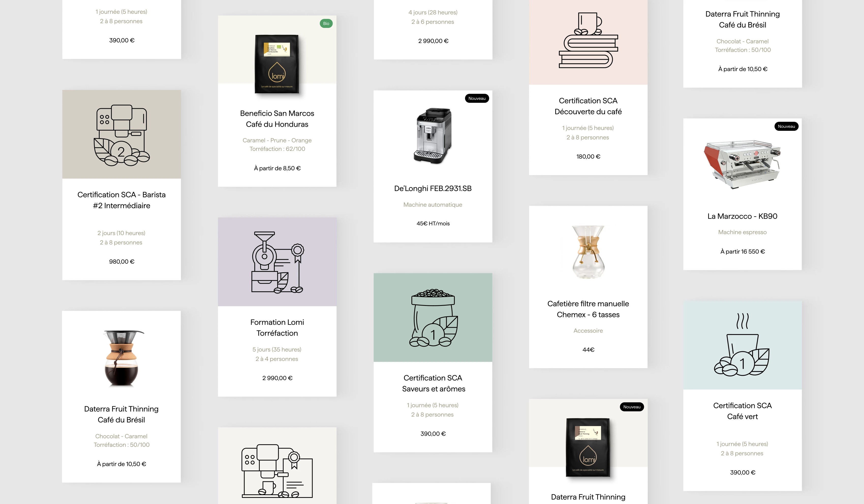
Task: Click the Nouveau badge on La Marzocco card
Action: click(786, 127)
